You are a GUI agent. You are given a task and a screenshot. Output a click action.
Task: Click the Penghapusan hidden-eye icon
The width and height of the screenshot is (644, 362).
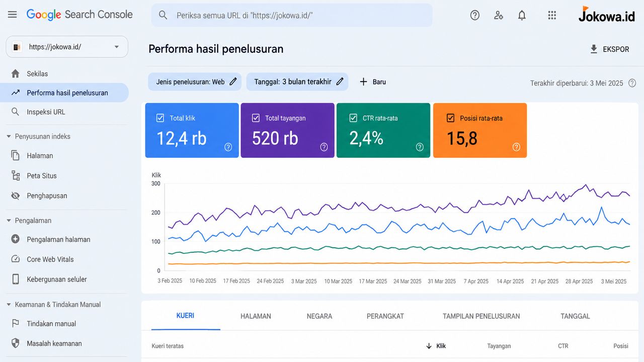point(16,196)
